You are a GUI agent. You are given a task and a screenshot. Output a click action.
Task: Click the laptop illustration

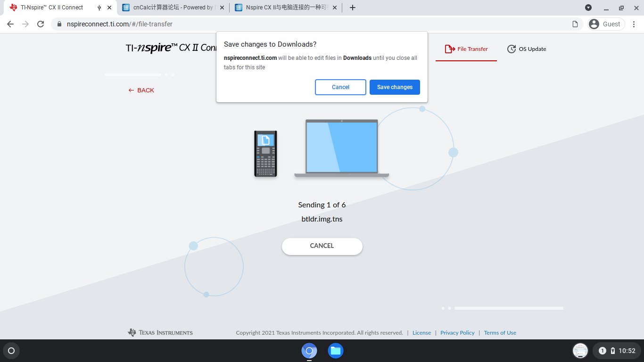click(x=342, y=148)
